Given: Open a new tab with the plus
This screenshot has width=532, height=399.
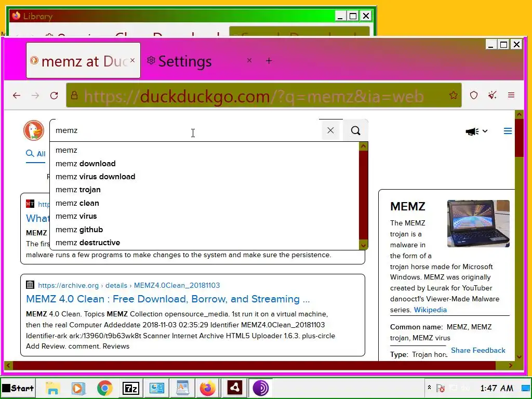Looking at the screenshot, I should (269, 61).
